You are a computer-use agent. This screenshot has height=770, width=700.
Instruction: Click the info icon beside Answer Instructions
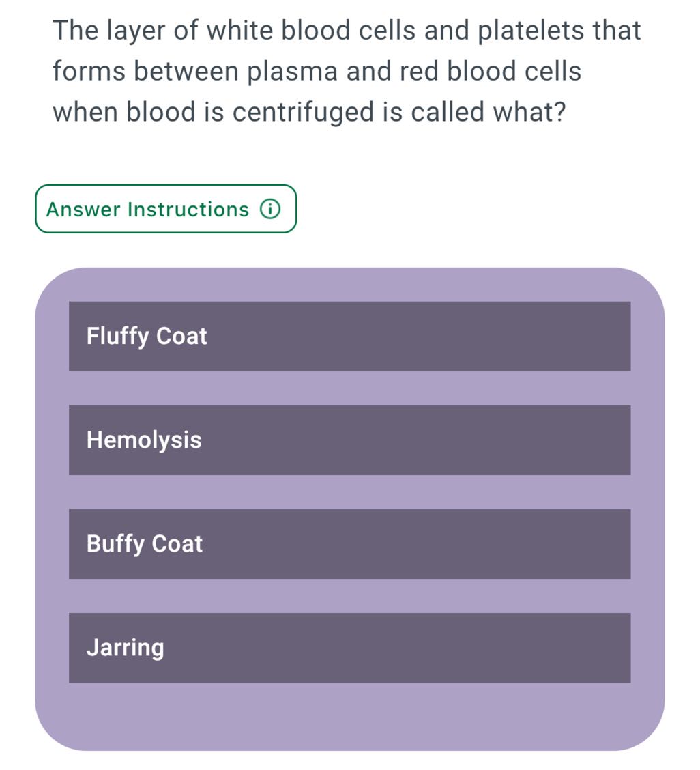270,210
